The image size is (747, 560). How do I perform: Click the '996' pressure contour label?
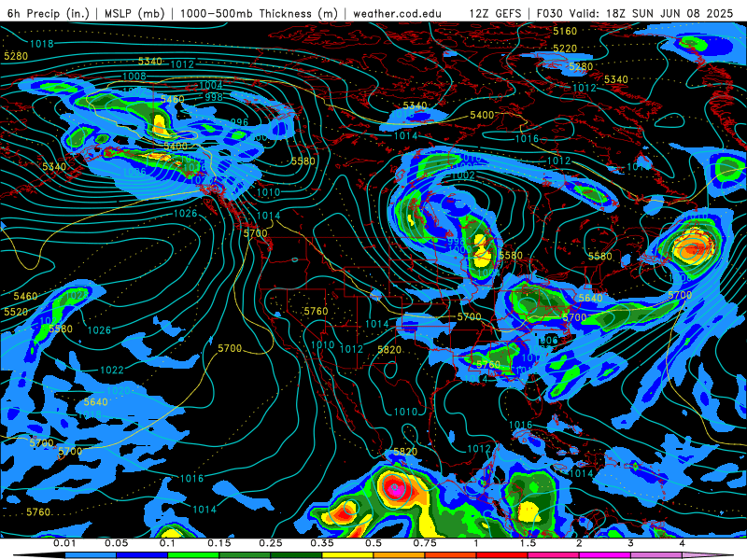click(x=239, y=122)
